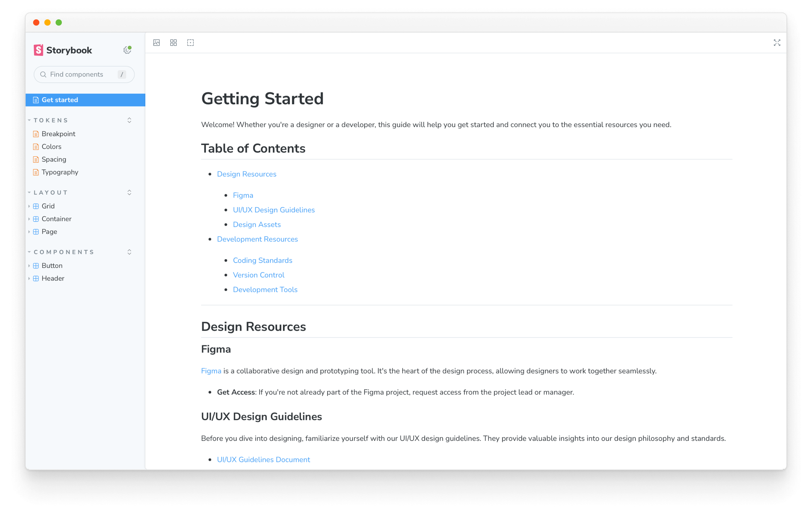Click the fullscreen icon in the preview corner
Screen dimensions: 812x514
point(777,42)
